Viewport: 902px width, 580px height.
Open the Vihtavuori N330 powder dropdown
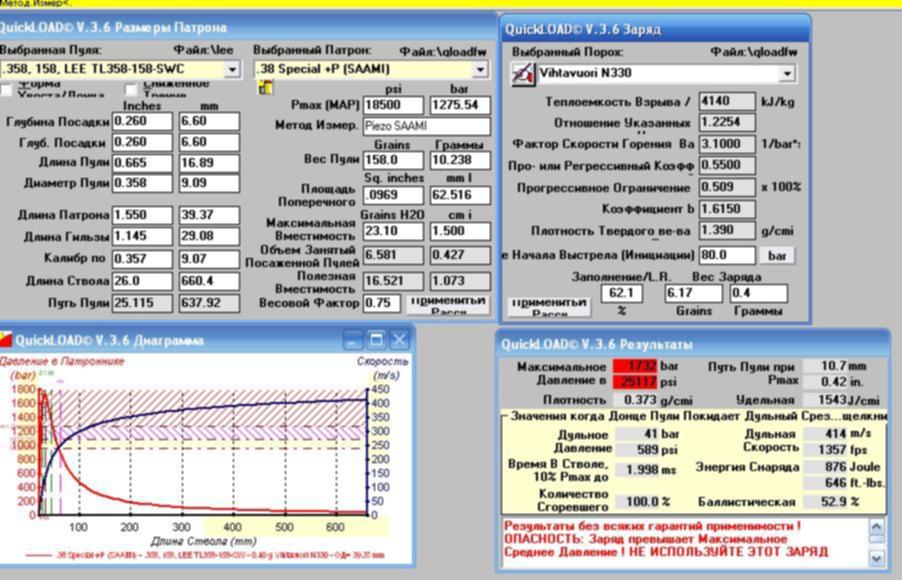coord(787,73)
